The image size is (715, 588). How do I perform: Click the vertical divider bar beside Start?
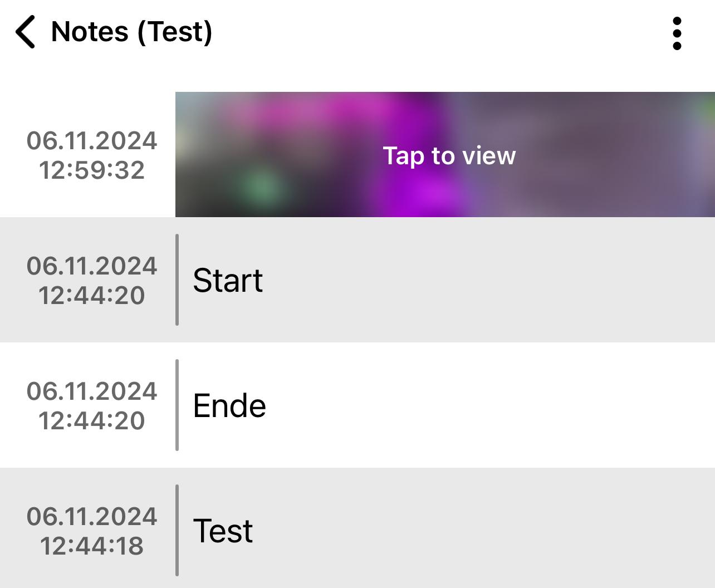click(177, 280)
